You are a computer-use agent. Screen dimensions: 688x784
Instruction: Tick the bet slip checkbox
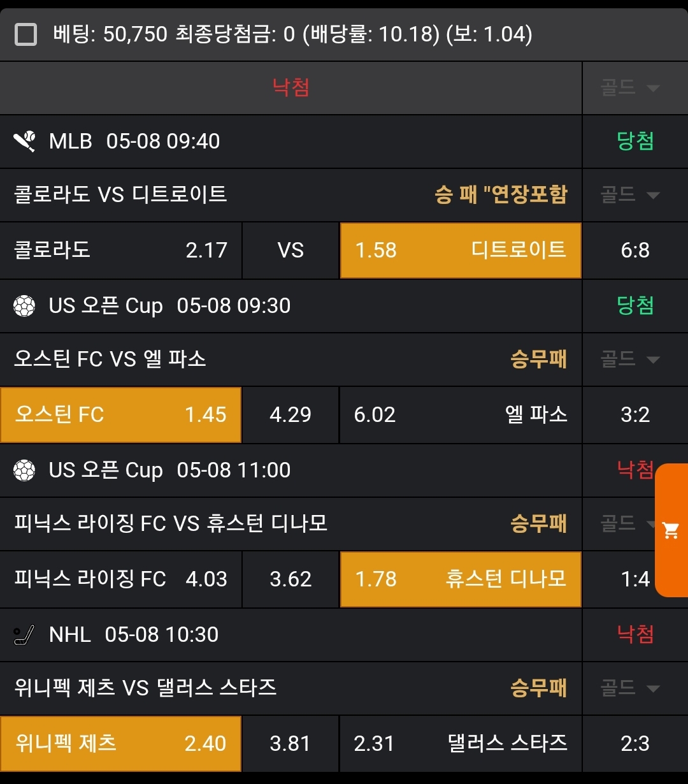pos(25,34)
